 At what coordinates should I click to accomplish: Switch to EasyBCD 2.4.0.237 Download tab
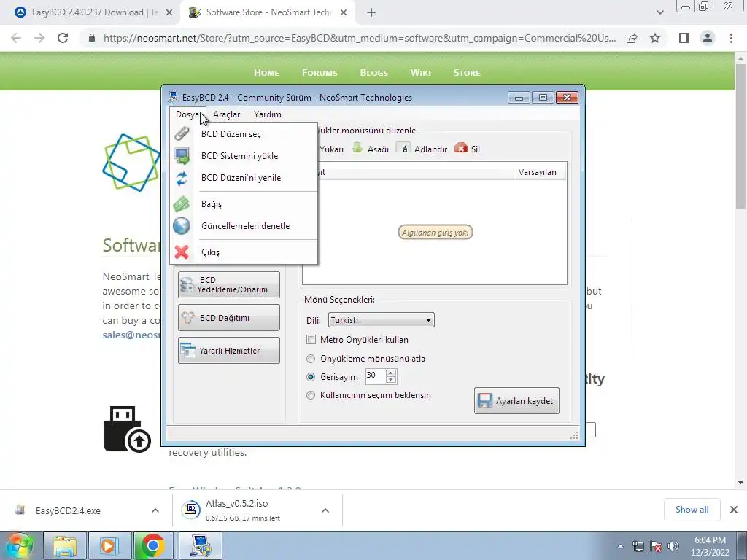[x=90, y=12]
